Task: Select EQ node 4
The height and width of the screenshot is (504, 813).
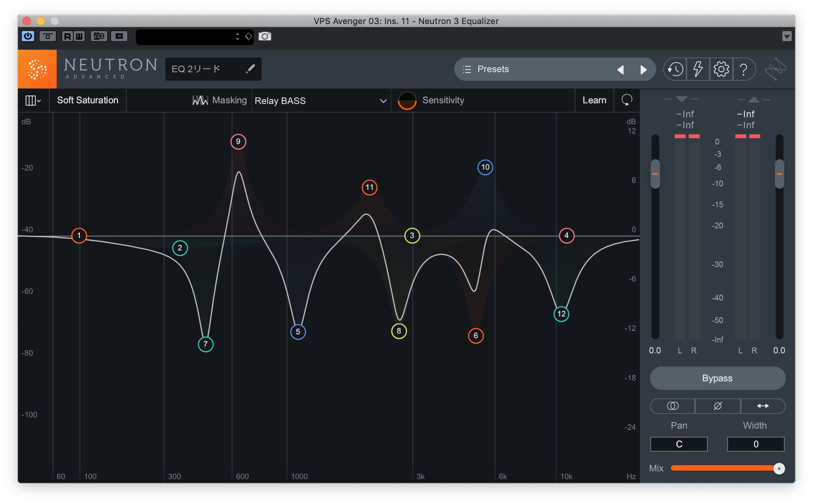Action: (566, 235)
